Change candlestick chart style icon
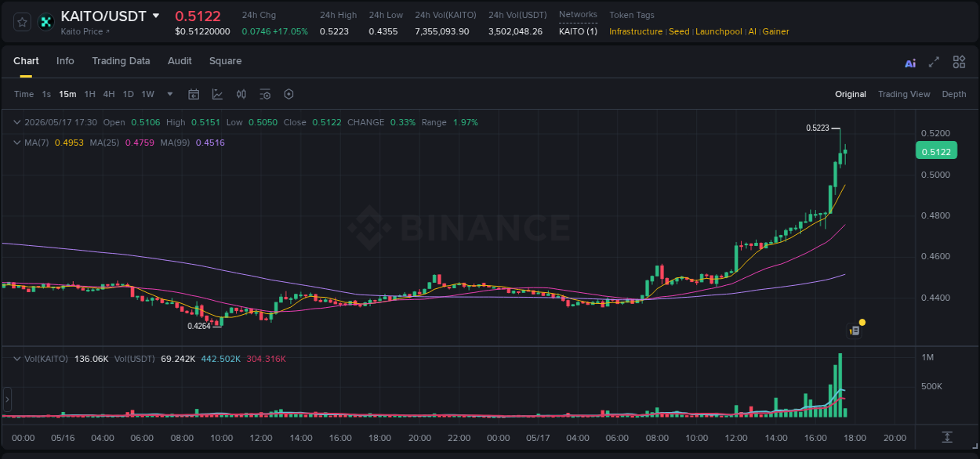Screen dimensions: 980x459 coord(241,94)
